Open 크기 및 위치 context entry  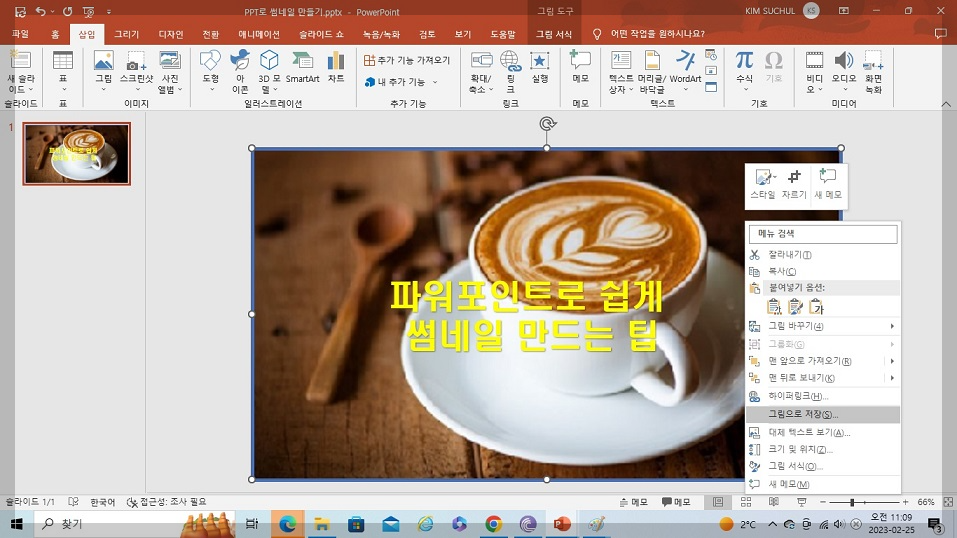click(823, 449)
